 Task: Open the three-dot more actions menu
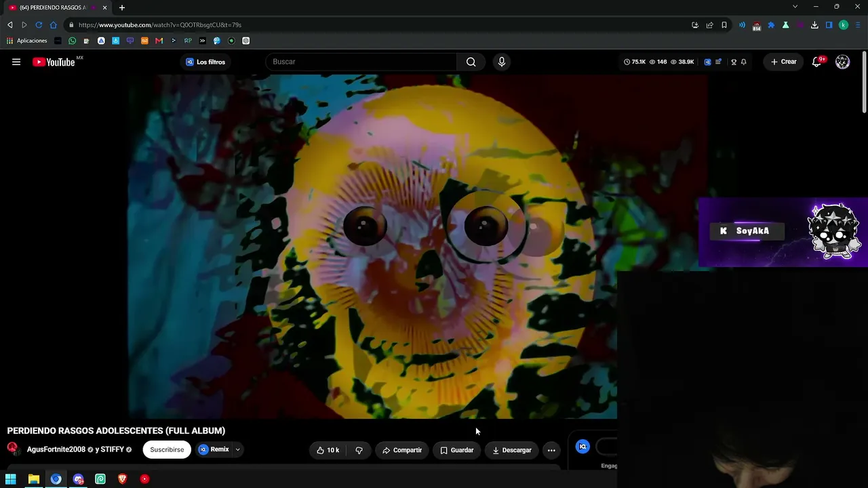tap(551, 450)
